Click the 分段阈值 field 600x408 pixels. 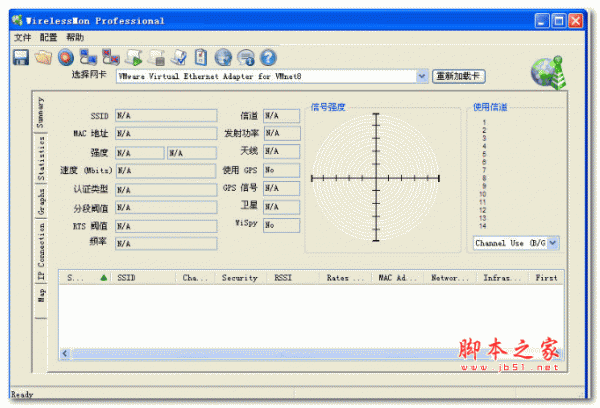[x=166, y=207]
